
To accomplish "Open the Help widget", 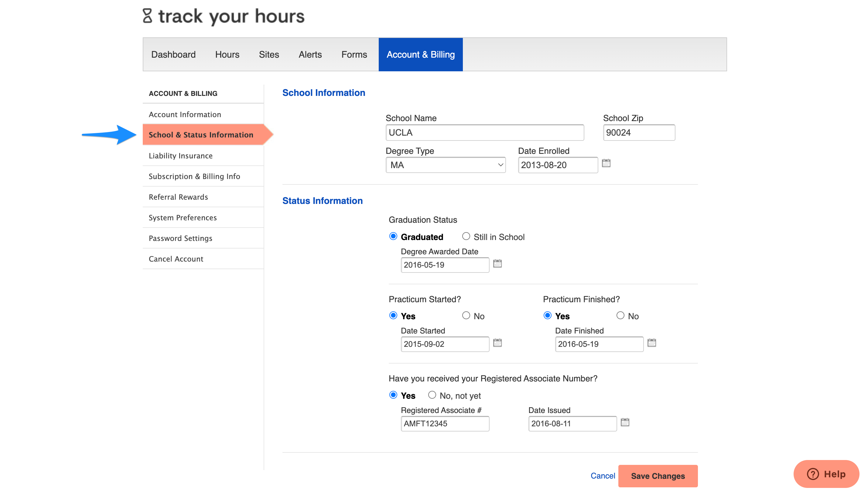I will coord(826,474).
